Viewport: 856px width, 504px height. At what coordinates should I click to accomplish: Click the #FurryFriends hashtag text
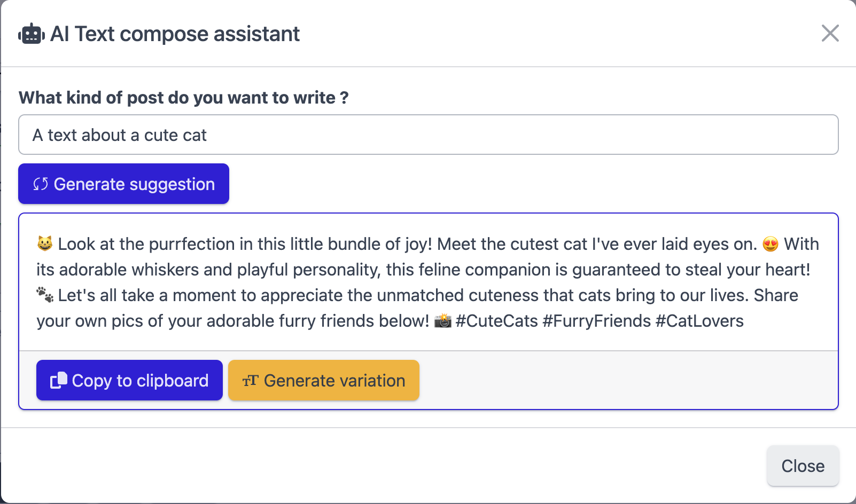[596, 321]
